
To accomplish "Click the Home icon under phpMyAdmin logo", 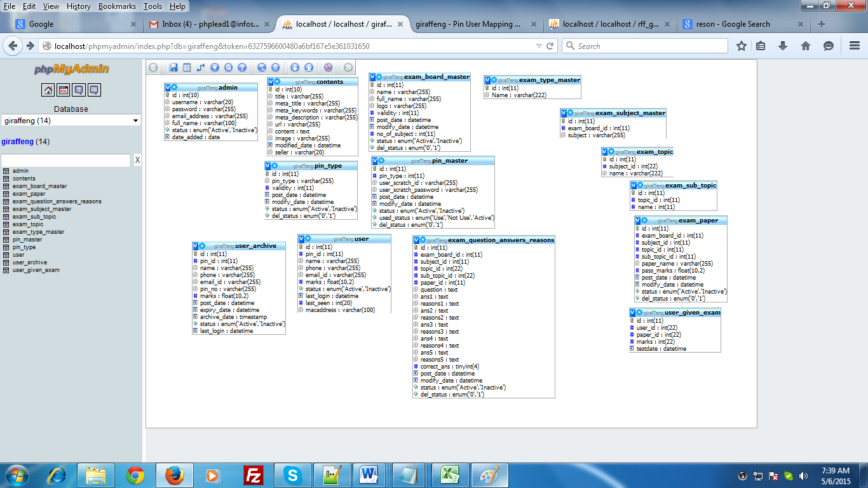I will point(48,90).
